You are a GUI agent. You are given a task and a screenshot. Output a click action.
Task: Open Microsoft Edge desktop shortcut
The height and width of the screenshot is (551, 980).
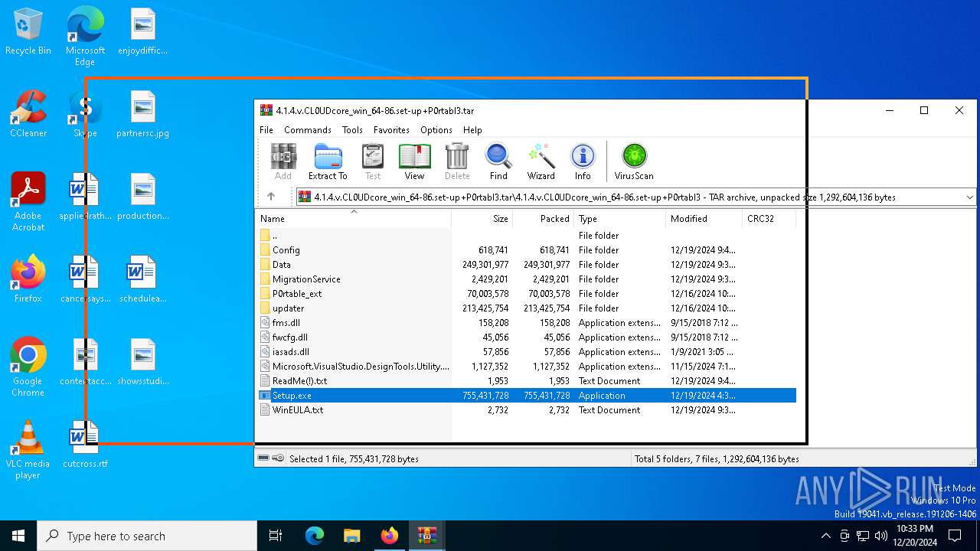pos(85,36)
